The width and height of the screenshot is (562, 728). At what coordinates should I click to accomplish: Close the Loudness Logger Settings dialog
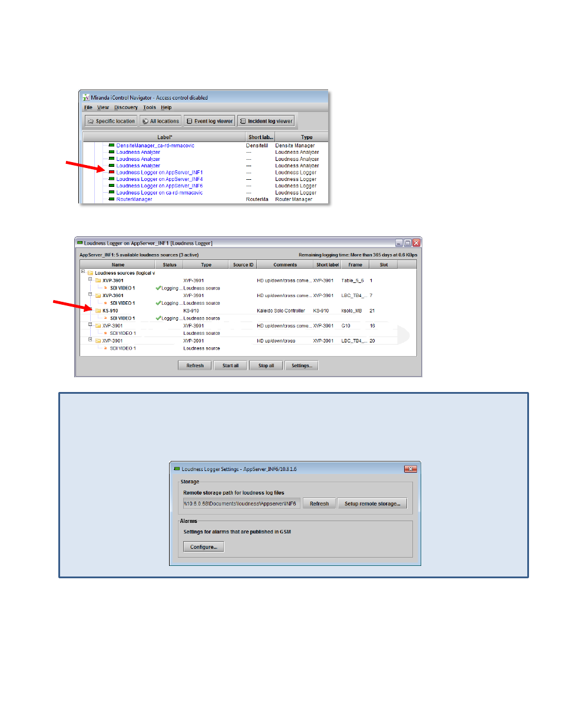point(411,469)
